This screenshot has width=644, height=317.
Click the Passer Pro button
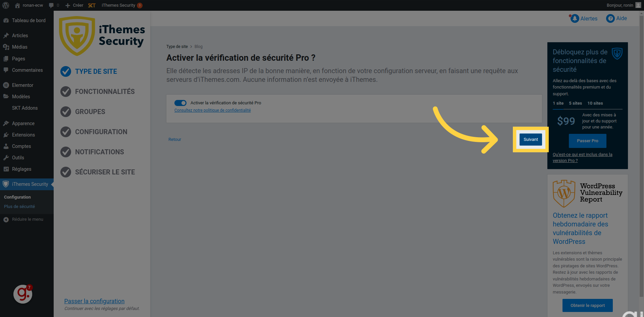coord(588,141)
